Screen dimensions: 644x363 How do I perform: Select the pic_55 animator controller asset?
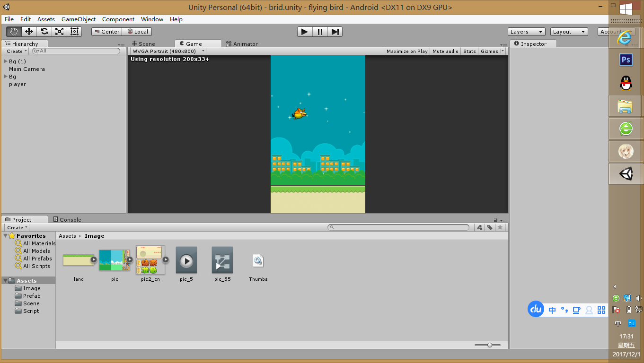[x=222, y=260]
